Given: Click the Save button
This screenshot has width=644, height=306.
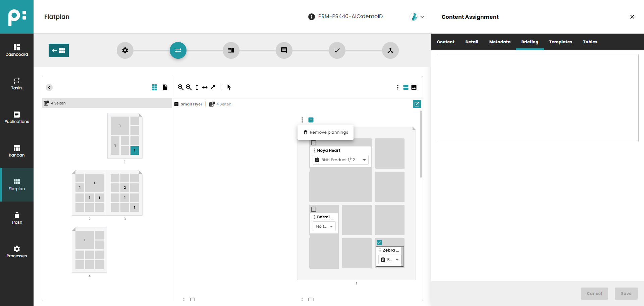Looking at the screenshot, I should tap(626, 294).
